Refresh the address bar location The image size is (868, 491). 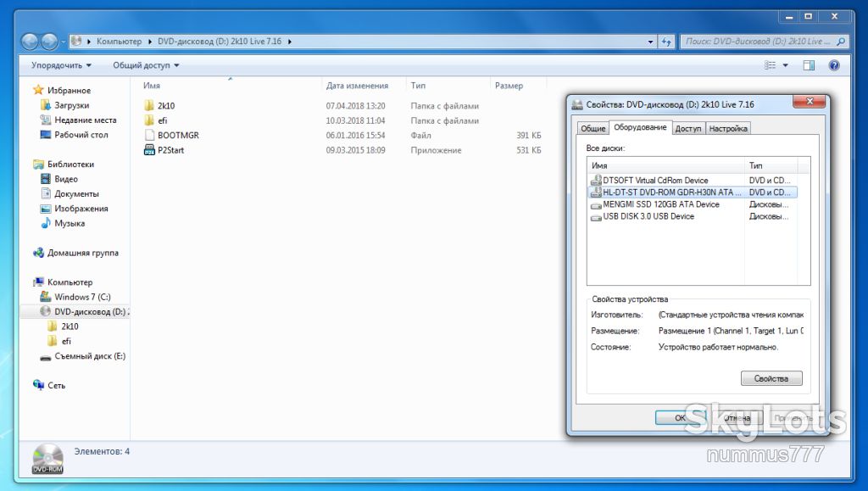[666, 42]
